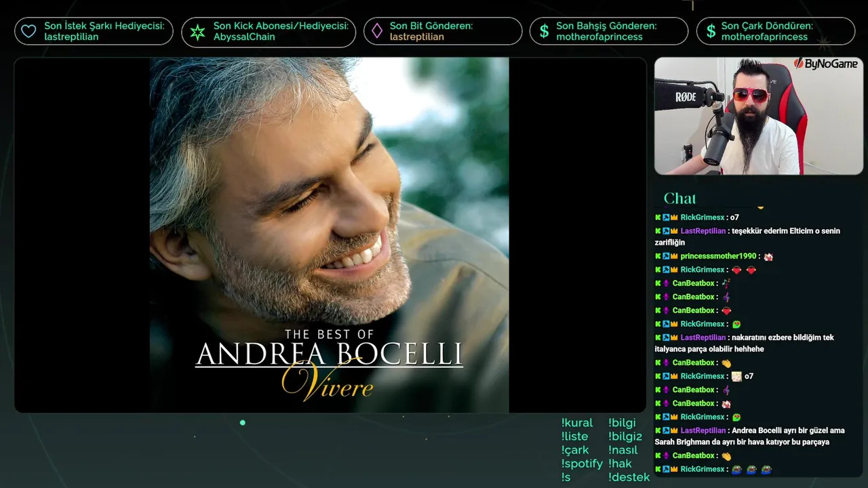This screenshot has width=868, height=488.
Task: Click the dollar icon beside Son Bahşiş Gönderen
Action: click(x=544, y=31)
